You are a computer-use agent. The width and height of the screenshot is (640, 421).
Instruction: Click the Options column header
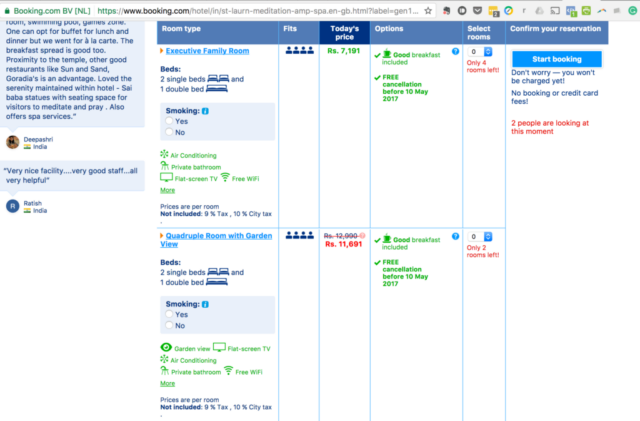coord(416,33)
